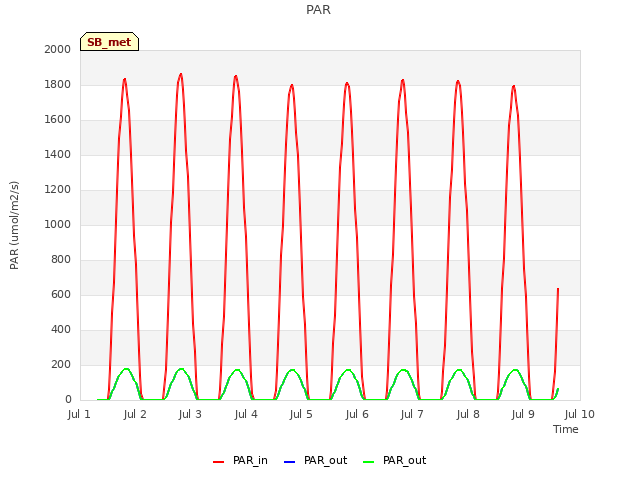Click the 600 y-axis tick label

coord(61,294)
